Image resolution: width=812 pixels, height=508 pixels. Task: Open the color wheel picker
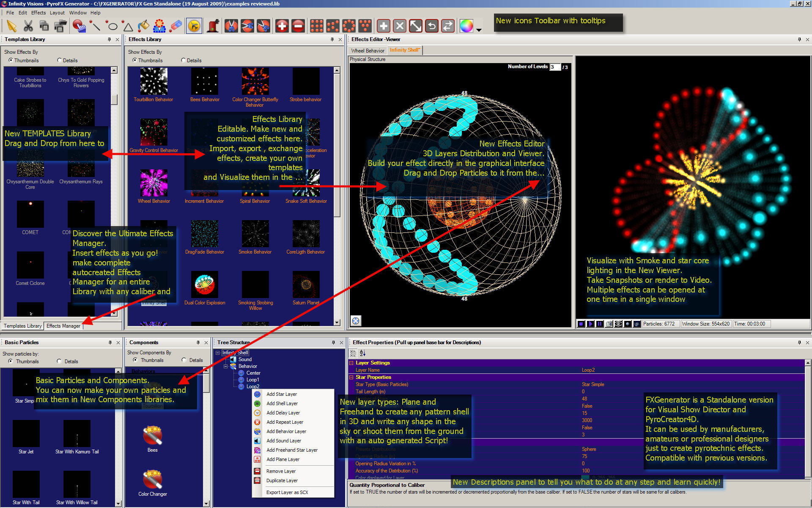click(x=466, y=26)
